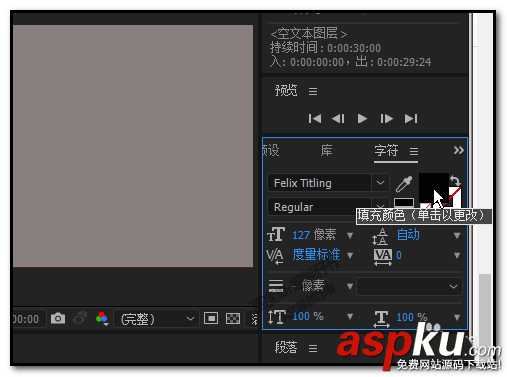Take a snapshot with the camera icon

point(58,319)
